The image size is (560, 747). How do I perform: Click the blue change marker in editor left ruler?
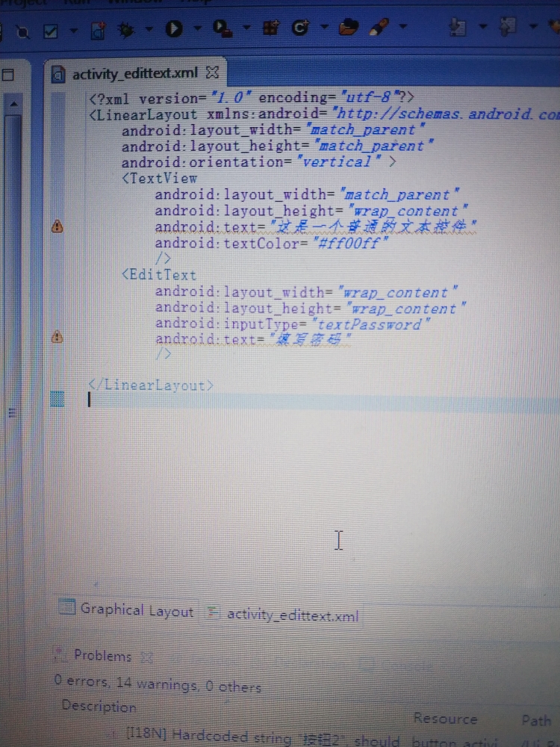tap(57, 398)
